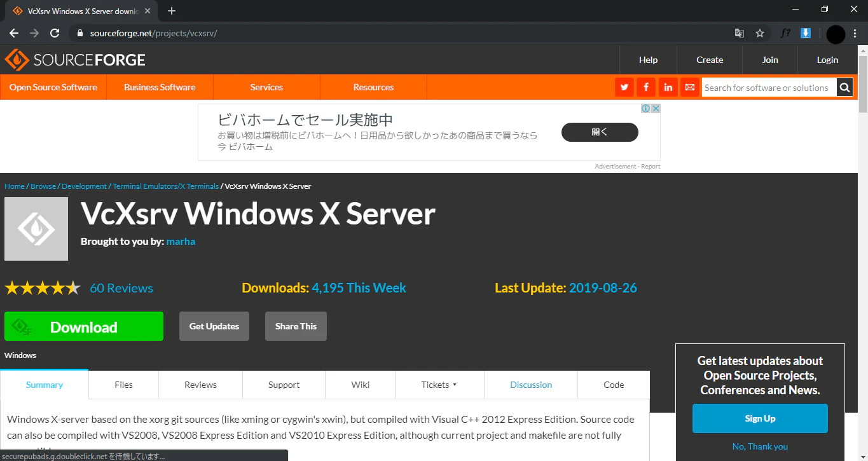
Task: Click the green Download button
Action: (84, 326)
